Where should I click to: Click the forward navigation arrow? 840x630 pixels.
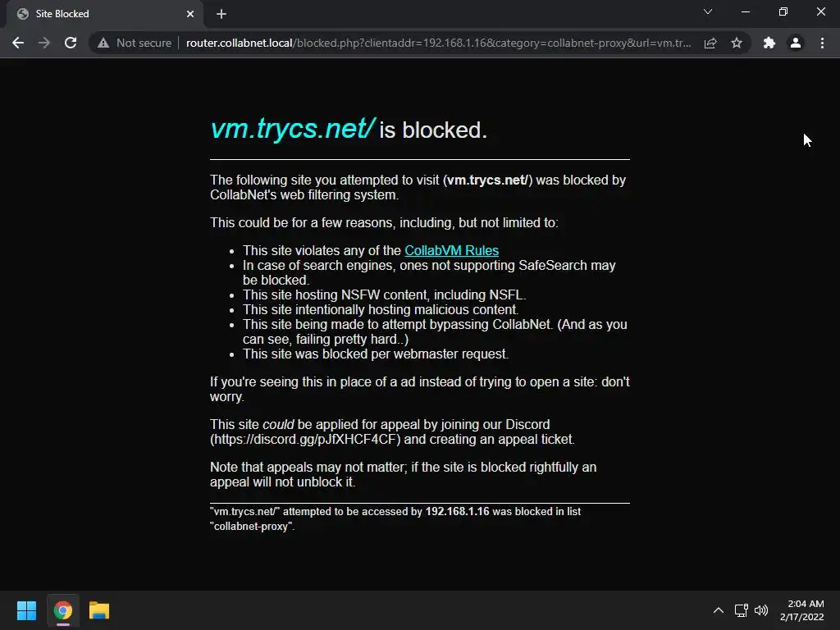pyautogui.click(x=44, y=43)
